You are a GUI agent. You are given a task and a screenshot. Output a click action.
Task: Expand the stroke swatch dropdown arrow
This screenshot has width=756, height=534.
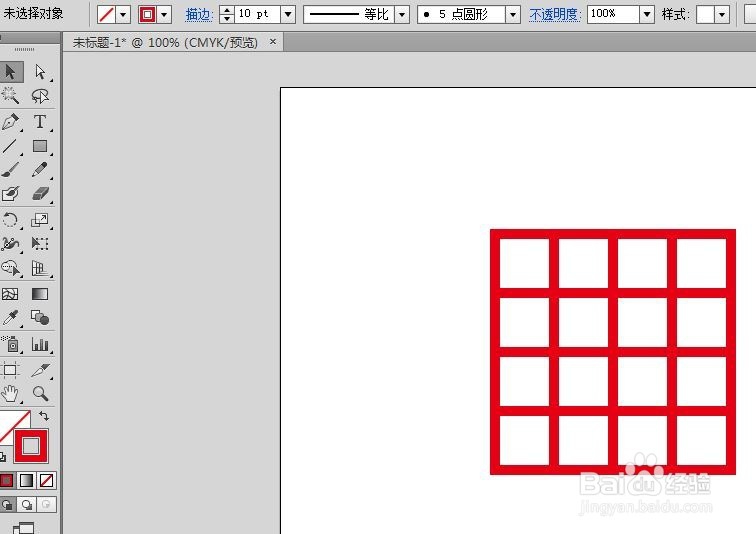click(164, 14)
